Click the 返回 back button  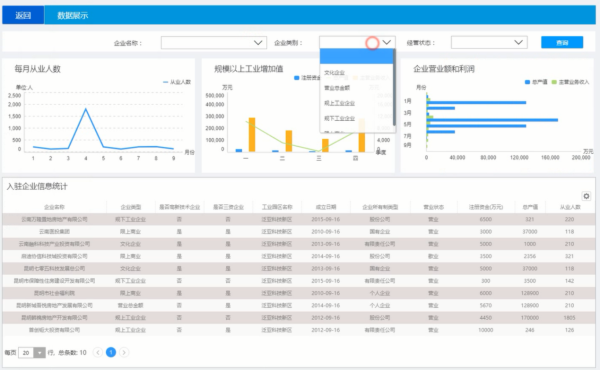tap(23, 15)
